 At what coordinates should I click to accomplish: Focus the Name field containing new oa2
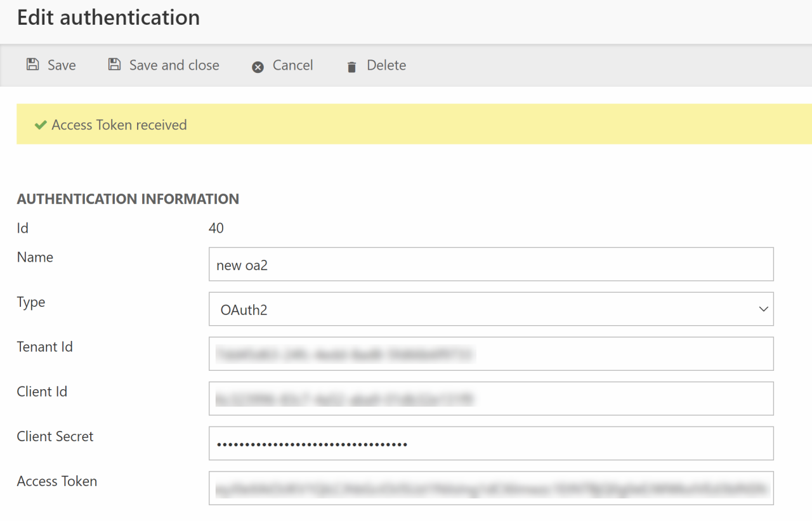pos(490,264)
